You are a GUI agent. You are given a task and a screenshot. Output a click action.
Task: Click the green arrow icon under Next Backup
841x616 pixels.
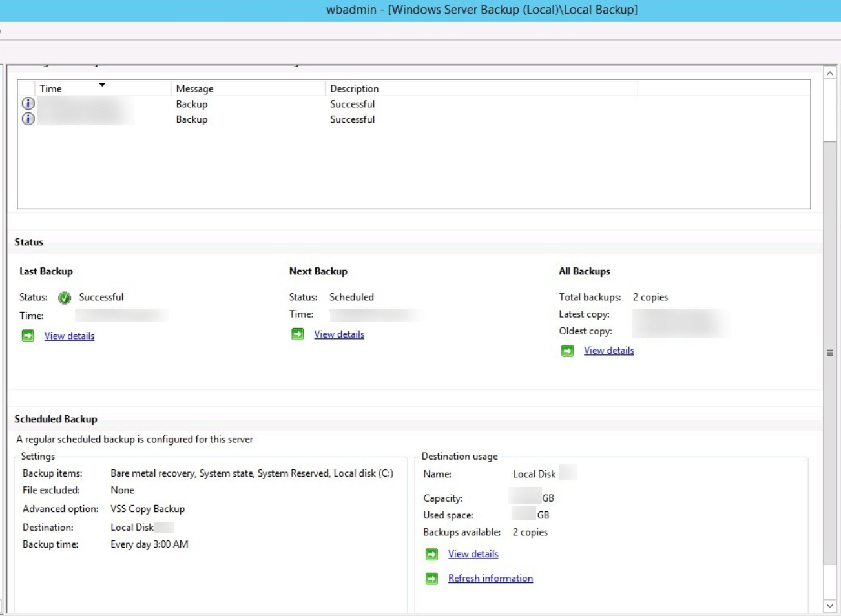pyautogui.click(x=298, y=334)
